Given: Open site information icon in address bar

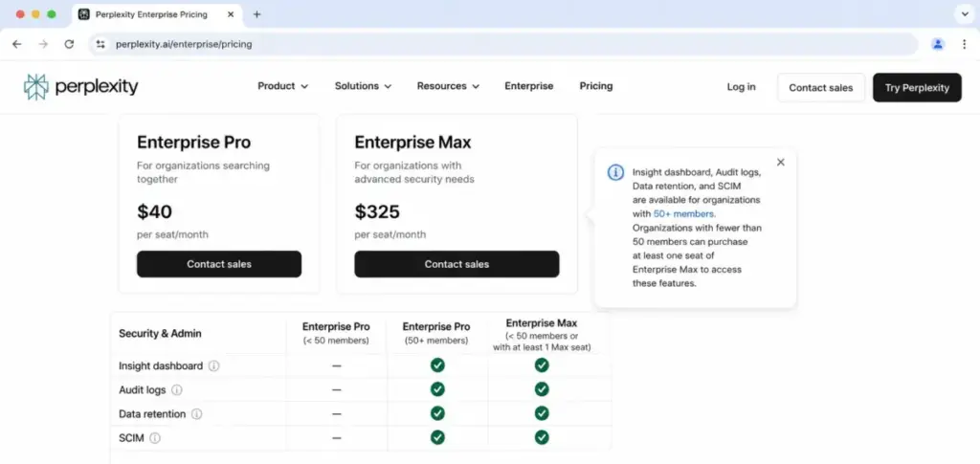Looking at the screenshot, I should click(100, 44).
